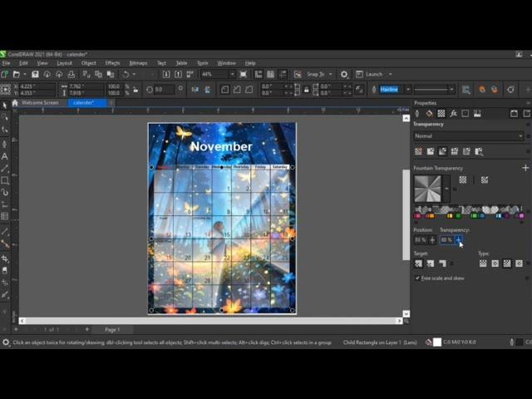532x399 pixels.
Task: Click the wrap text icon
Action: point(466,89)
